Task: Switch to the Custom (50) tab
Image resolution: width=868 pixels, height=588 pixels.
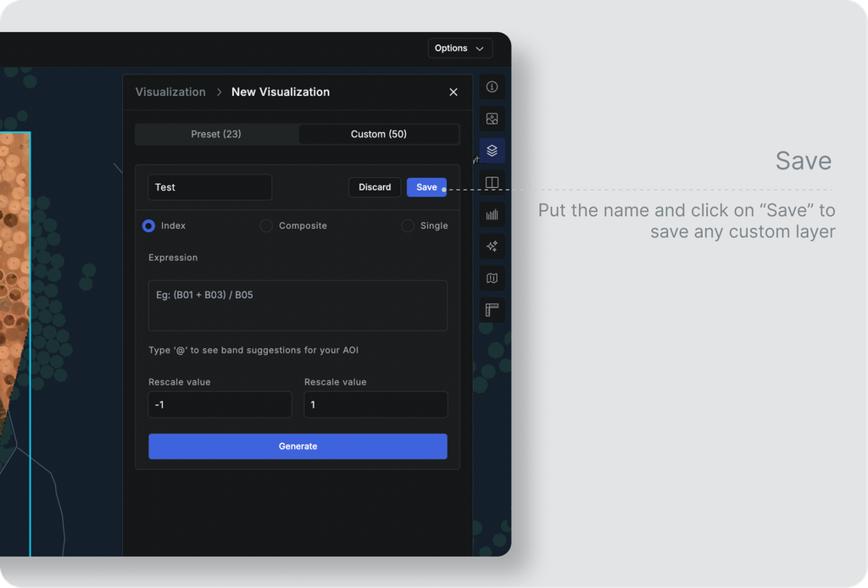Action: [379, 134]
